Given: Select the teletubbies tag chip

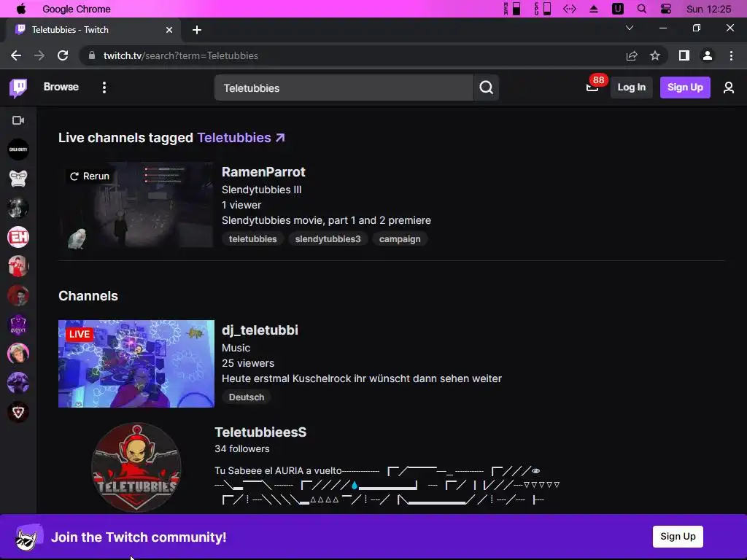Looking at the screenshot, I should 252,239.
